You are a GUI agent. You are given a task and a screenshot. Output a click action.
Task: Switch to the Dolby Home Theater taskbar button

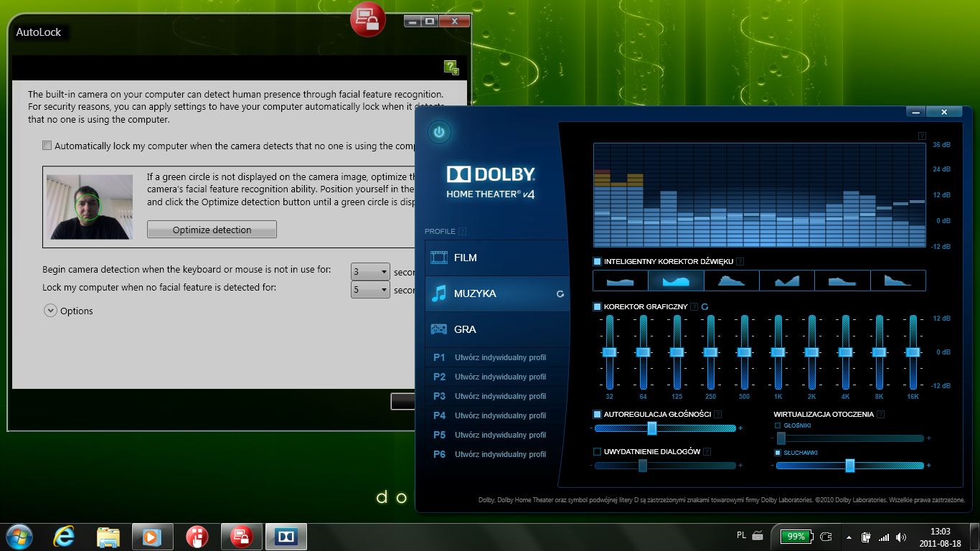[x=286, y=537]
